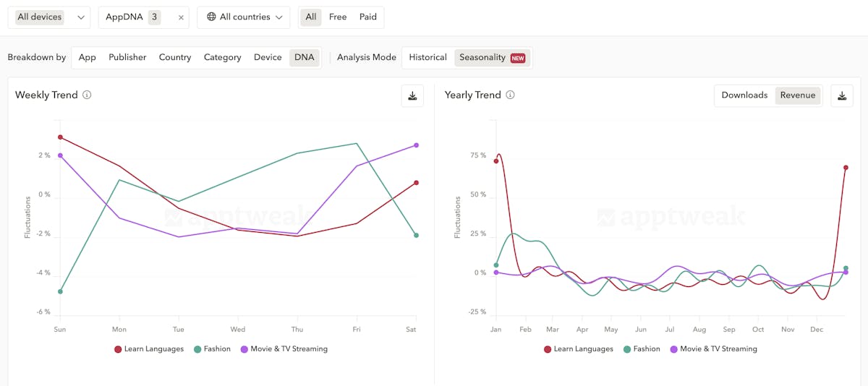The height and width of the screenshot is (386, 868).
Task: Switch breakdown to Publisher
Action: pos(127,57)
